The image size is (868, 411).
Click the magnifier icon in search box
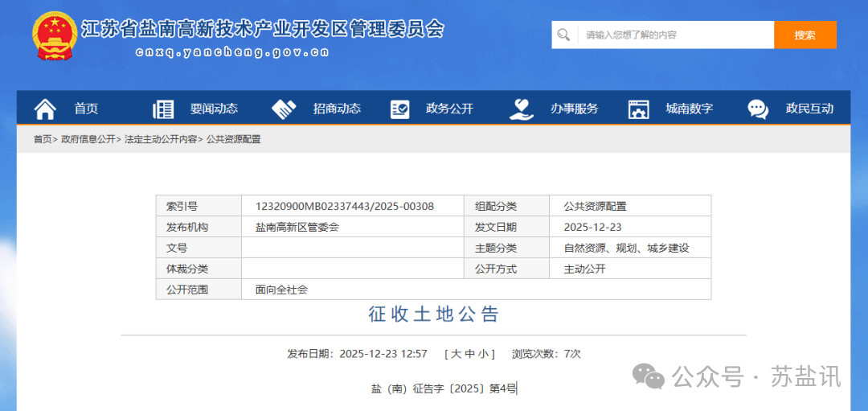tap(564, 35)
